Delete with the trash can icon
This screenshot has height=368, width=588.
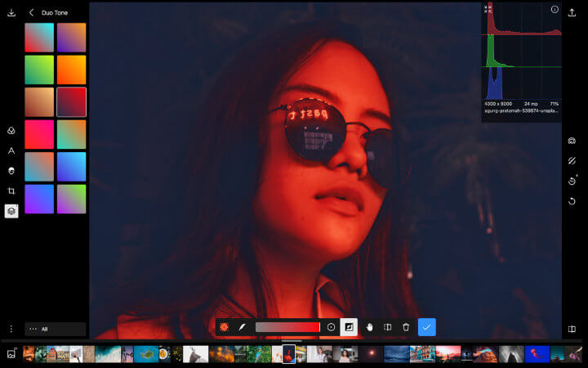pyautogui.click(x=406, y=327)
